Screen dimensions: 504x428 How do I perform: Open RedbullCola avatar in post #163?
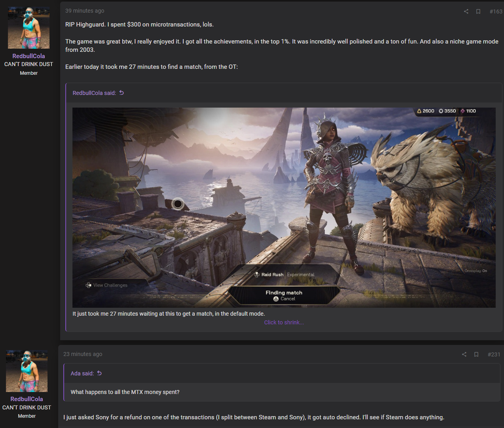click(29, 28)
